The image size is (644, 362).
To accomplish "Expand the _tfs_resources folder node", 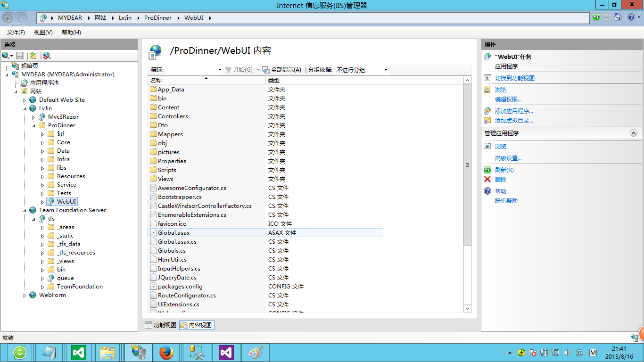I will [43, 253].
